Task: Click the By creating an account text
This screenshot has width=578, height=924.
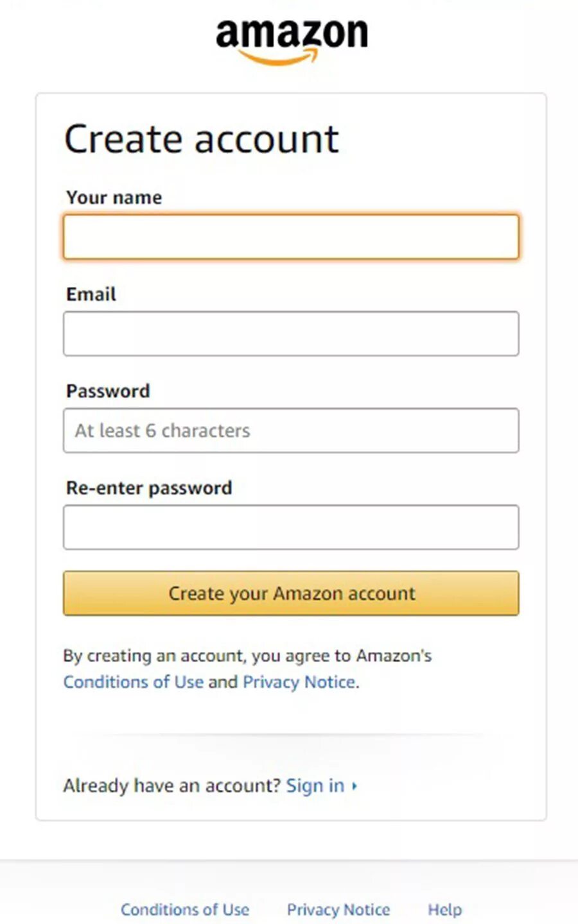Action: pyautogui.click(x=247, y=656)
